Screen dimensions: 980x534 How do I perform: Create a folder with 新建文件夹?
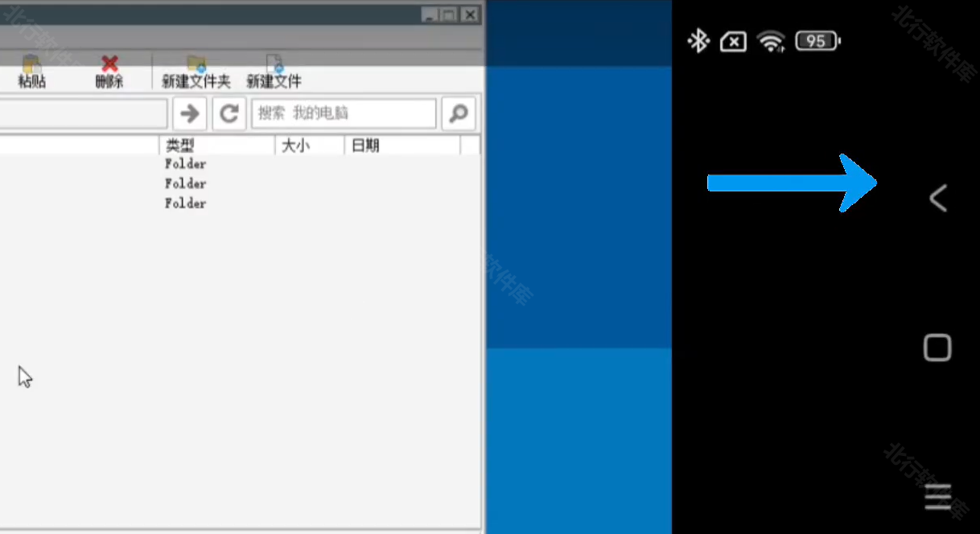pyautogui.click(x=196, y=71)
